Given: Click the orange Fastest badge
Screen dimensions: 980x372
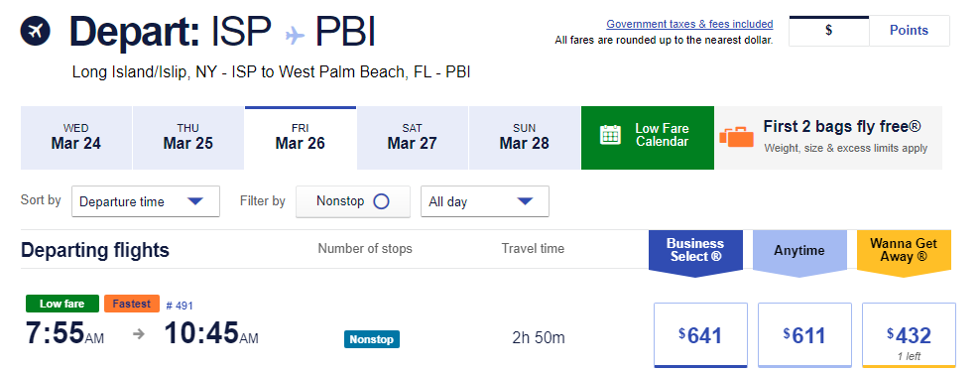Looking at the screenshot, I should pos(132,304).
